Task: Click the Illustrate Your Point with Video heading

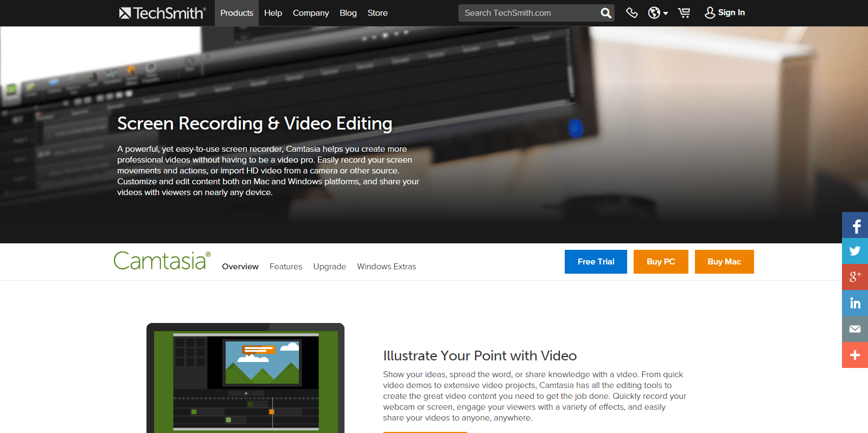Action: tap(480, 356)
